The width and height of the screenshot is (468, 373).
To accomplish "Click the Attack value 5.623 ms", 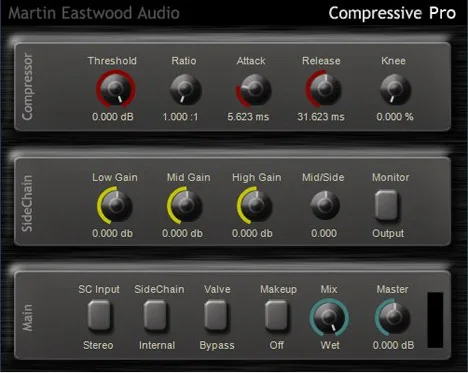I will (248, 117).
